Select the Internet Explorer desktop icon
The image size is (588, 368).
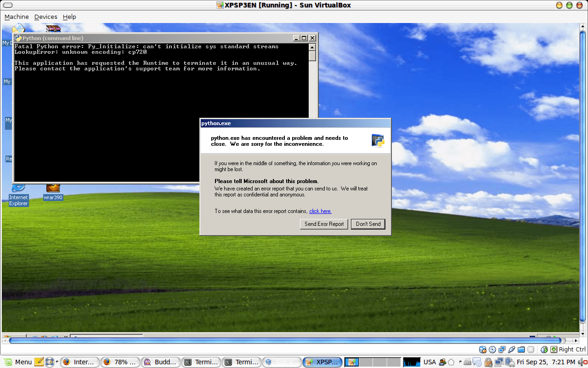point(18,195)
